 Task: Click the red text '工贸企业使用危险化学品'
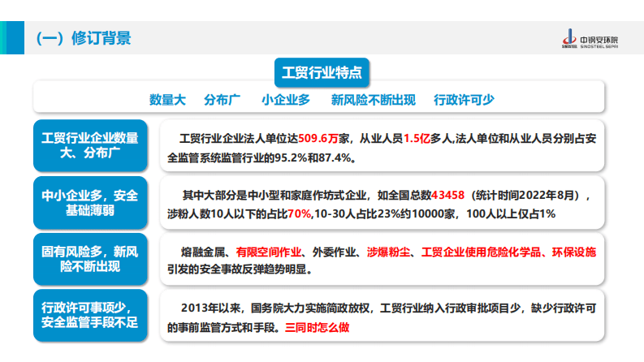click(x=481, y=252)
